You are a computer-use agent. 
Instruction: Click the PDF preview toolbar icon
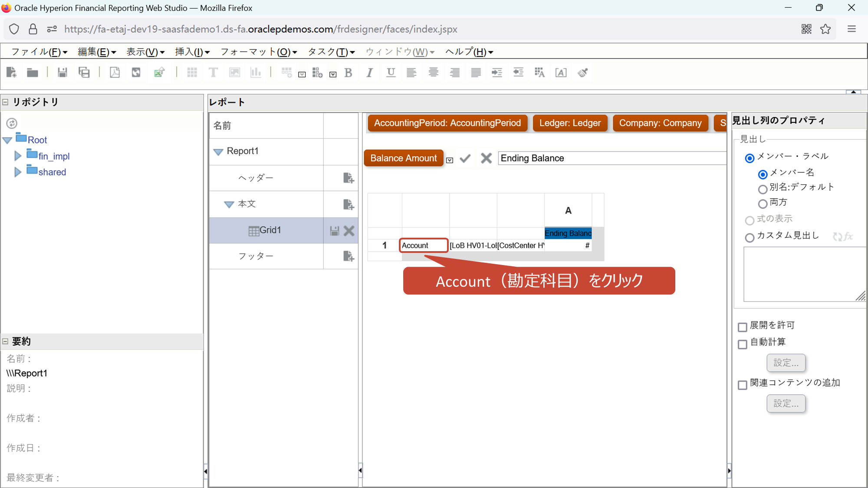[115, 72]
